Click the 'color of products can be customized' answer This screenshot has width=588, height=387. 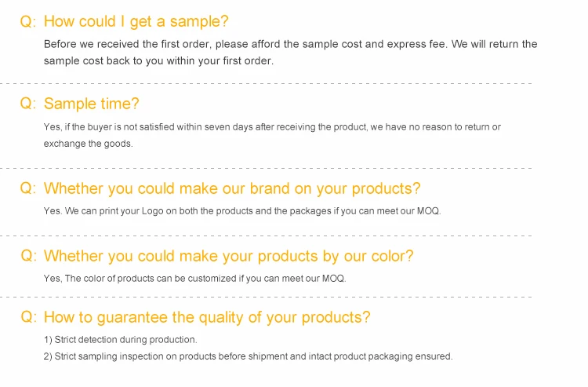tap(194, 278)
